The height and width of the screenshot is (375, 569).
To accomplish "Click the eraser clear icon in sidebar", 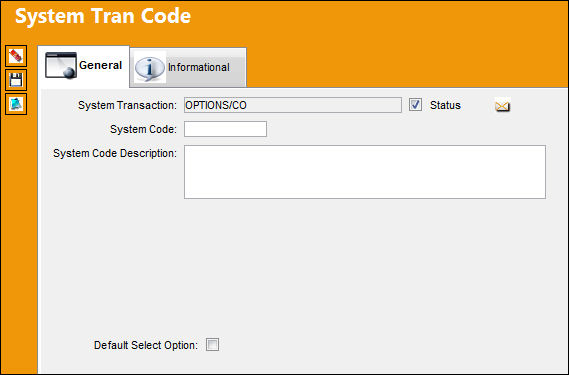I will click(x=16, y=56).
